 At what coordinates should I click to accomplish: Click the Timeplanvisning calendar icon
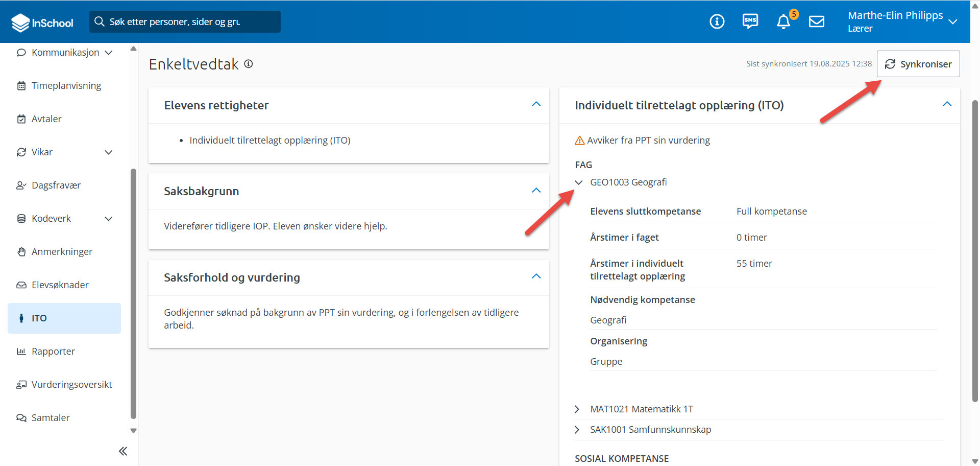[21, 86]
